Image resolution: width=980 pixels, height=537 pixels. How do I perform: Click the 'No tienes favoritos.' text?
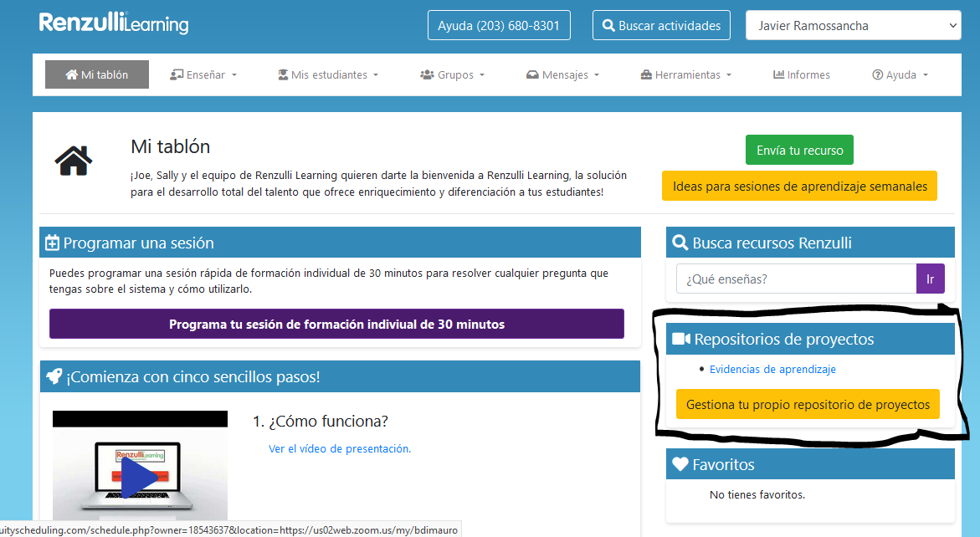(757, 494)
